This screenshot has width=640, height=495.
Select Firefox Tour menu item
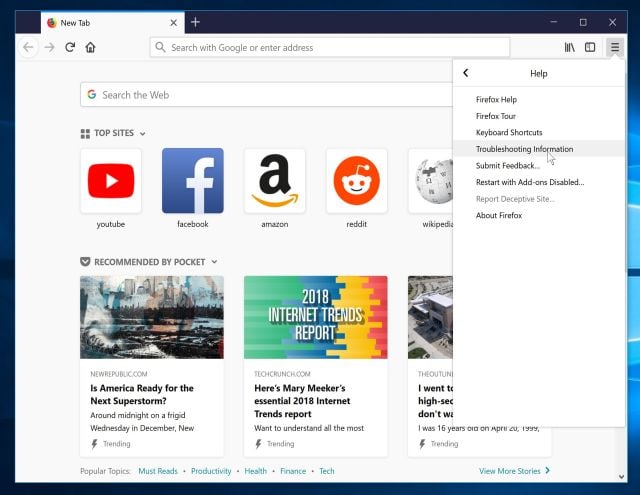[x=539, y=116]
